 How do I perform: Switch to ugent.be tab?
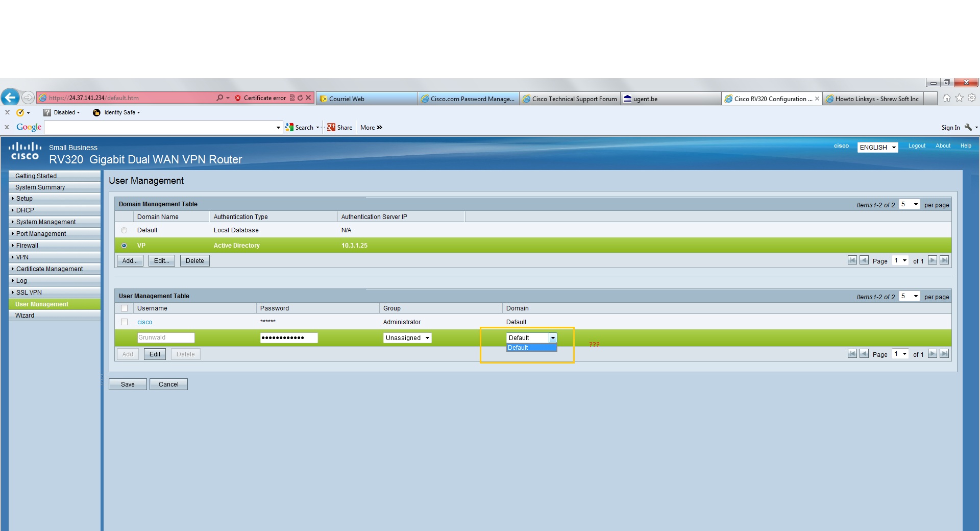click(671, 99)
